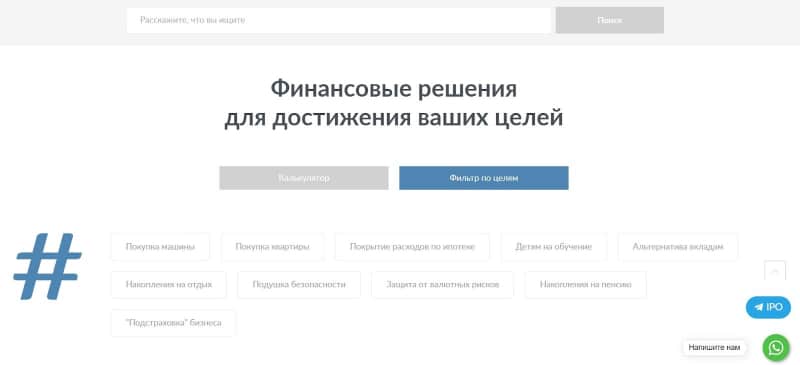This screenshot has width=800, height=365.
Task: Select the Защита от валютных рисков tag
Action: [442, 285]
